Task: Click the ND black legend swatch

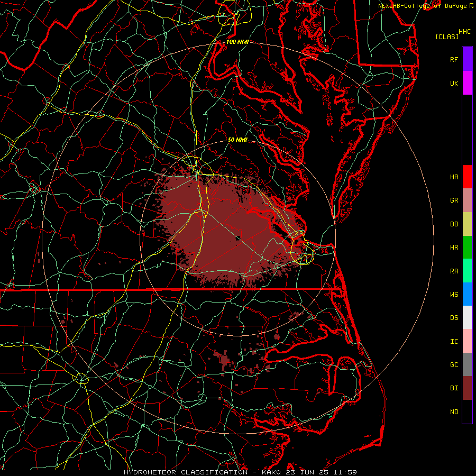Action: [x=467, y=411]
